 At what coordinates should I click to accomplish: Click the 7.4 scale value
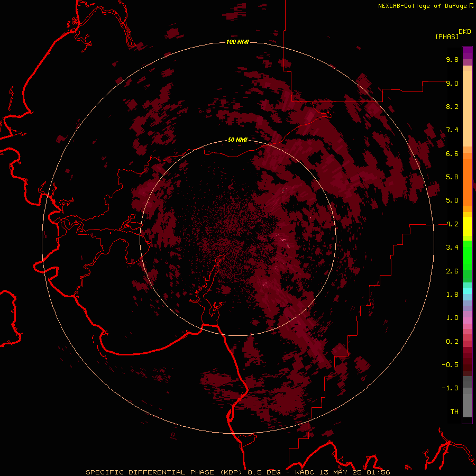point(452,130)
